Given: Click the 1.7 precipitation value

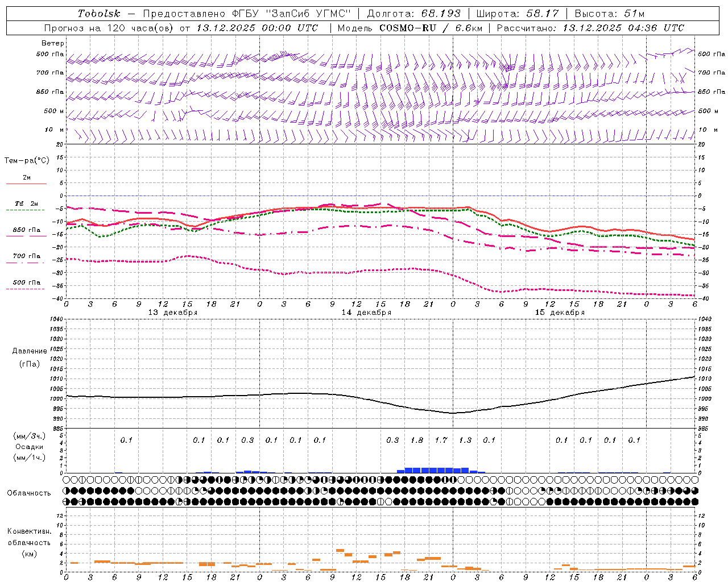Looking at the screenshot, I should click(441, 440).
